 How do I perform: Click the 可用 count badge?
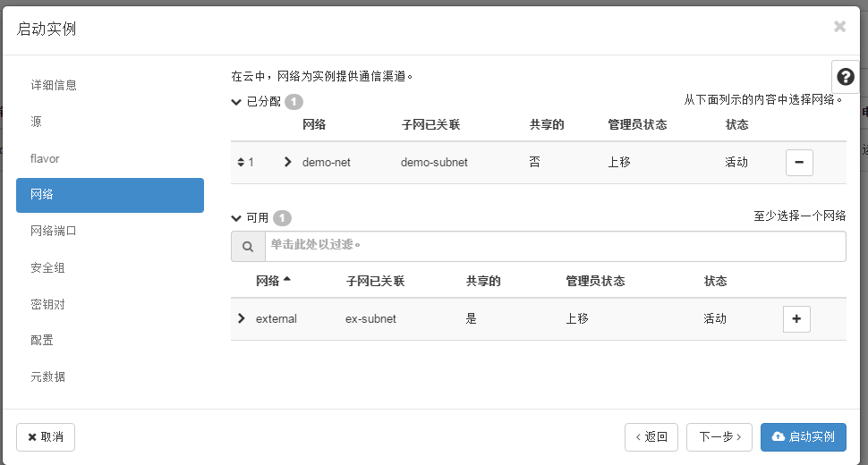coord(282,218)
